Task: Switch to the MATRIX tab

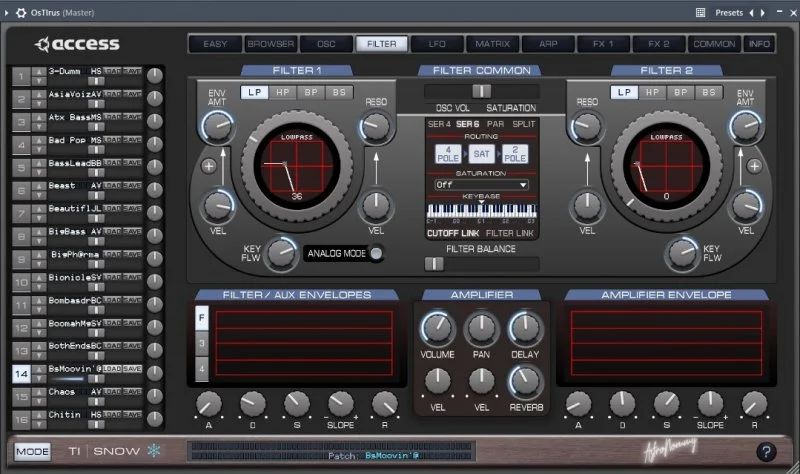Action: (492, 44)
